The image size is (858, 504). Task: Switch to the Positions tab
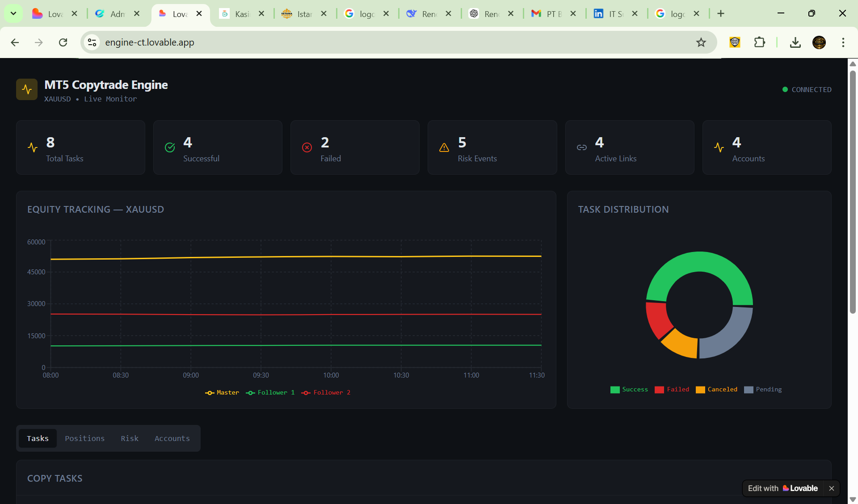[x=84, y=438]
